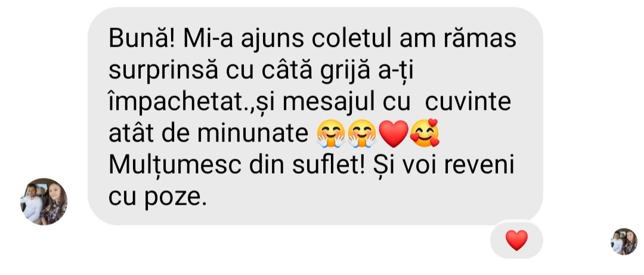Click the text "cu poze." in bubble

point(157,198)
